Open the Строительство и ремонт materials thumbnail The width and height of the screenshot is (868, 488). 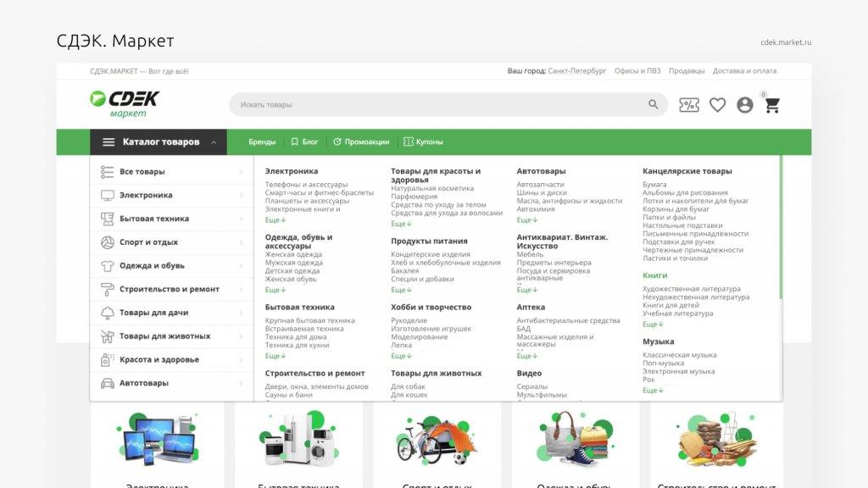(x=717, y=446)
